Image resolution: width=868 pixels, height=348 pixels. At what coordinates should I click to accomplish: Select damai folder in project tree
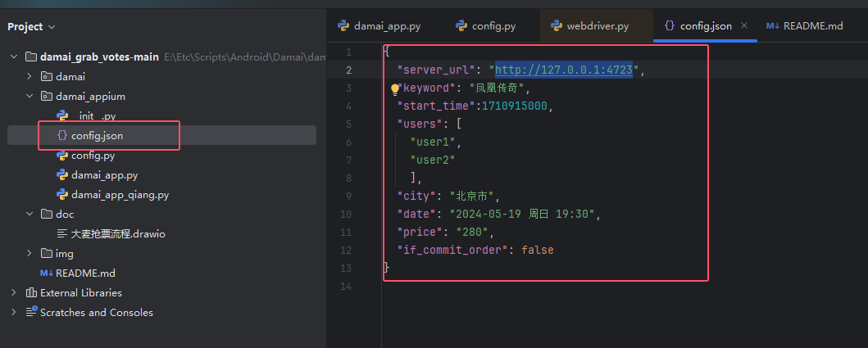point(70,76)
